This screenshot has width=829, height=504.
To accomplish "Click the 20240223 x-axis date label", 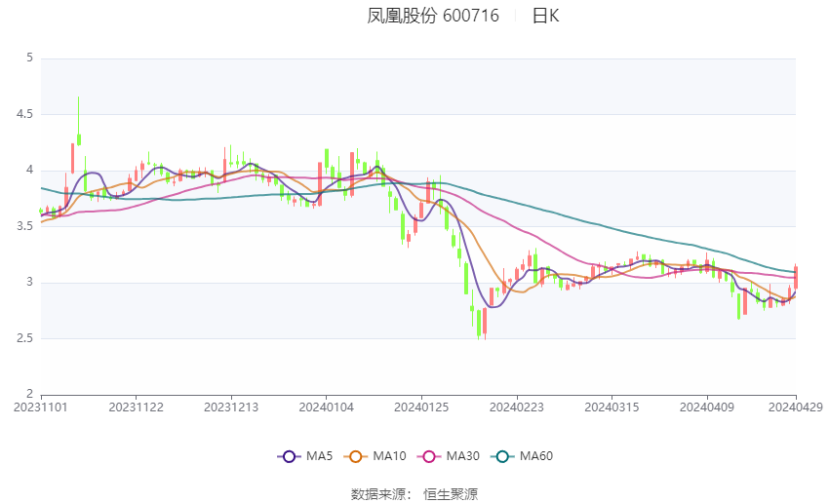I will point(516,407).
